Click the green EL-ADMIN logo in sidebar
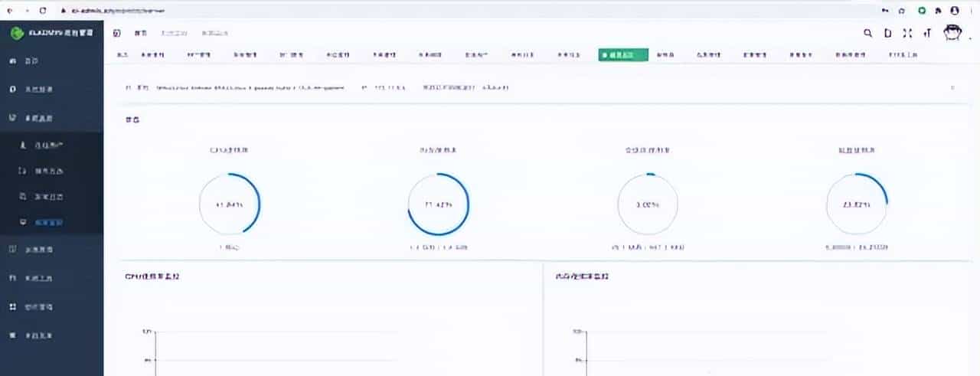This screenshot has height=376, width=980. [17, 34]
